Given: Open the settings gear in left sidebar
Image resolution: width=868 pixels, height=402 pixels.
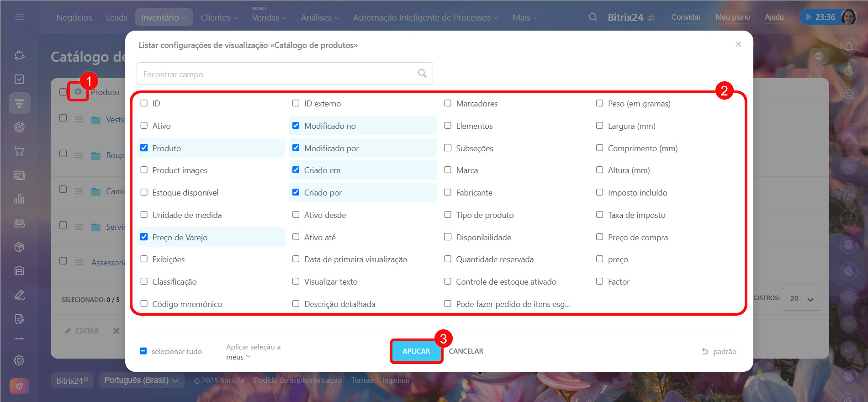Looking at the screenshot, I should coord(19,360).
